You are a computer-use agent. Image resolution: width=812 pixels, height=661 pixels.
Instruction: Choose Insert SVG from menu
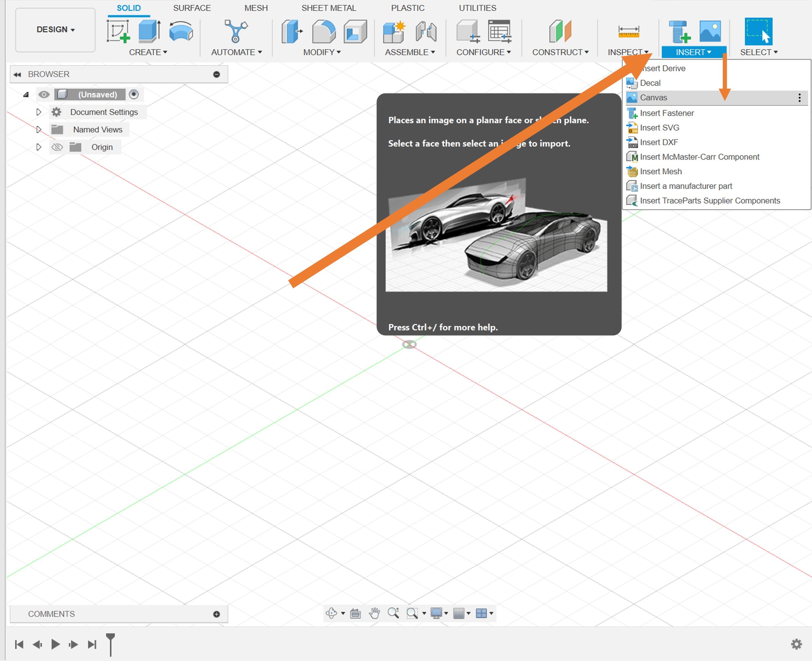(x=659, y=128)
